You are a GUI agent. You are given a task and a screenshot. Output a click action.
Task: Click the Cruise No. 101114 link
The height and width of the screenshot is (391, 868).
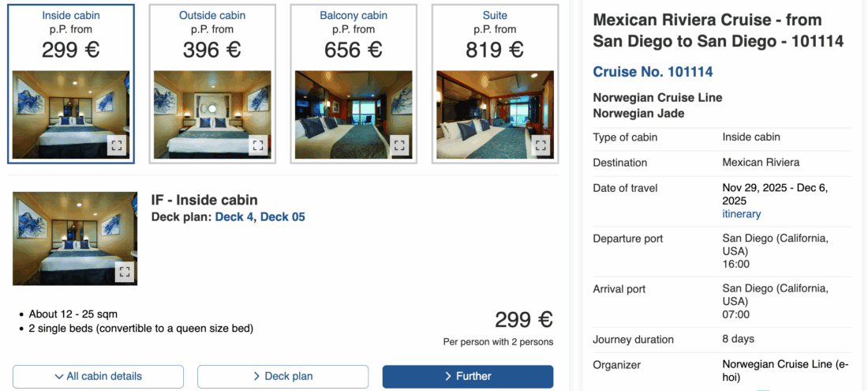[653, 72]
